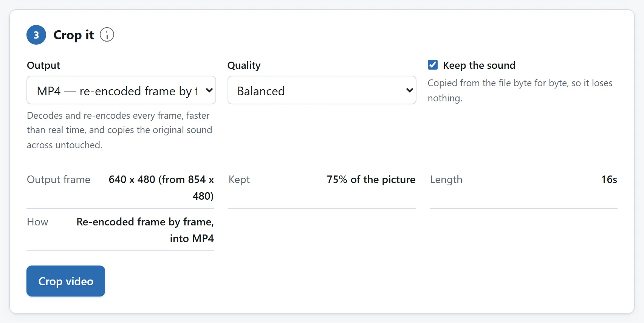Viewport: 644px width, 323px height.
Task: Click the "75% of the picture" value
Action: coord(371,179)
